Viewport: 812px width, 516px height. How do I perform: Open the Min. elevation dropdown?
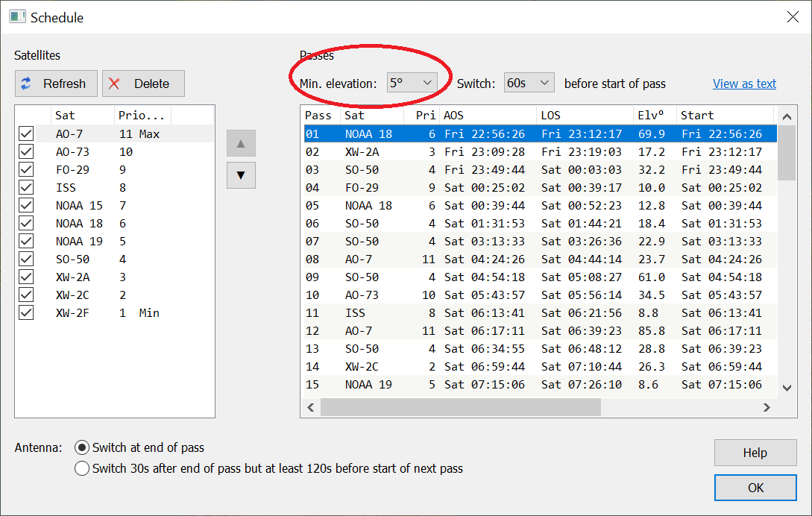tap(412, 83)
